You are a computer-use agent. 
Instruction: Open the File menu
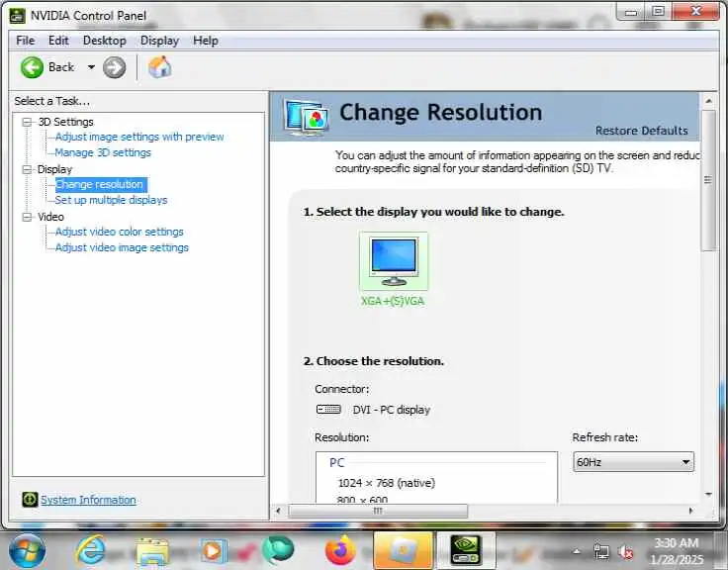25,41
